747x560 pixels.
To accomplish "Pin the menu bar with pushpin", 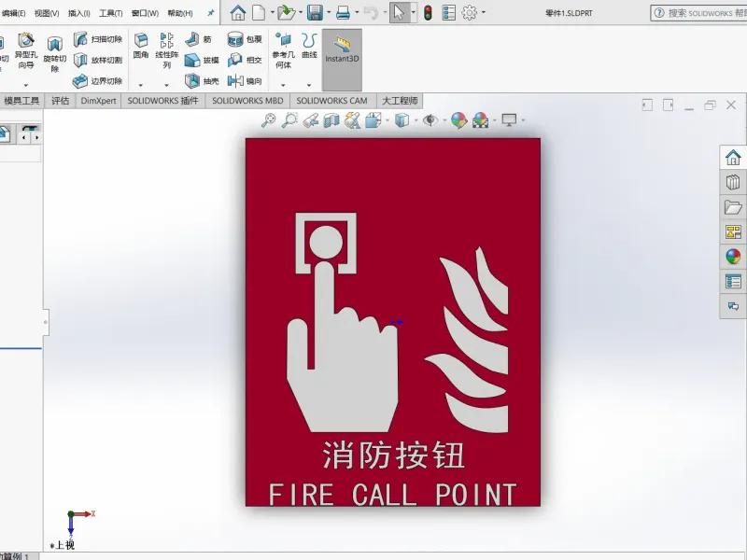I will pos(211,13).
